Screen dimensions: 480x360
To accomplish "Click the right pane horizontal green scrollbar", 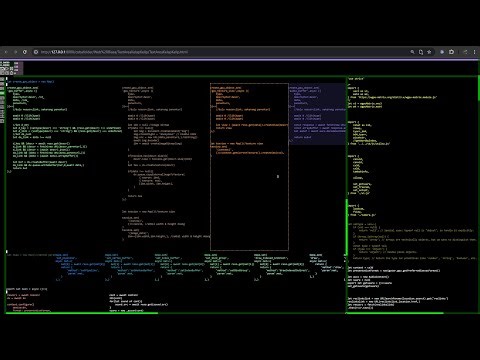I will point(395,313).
